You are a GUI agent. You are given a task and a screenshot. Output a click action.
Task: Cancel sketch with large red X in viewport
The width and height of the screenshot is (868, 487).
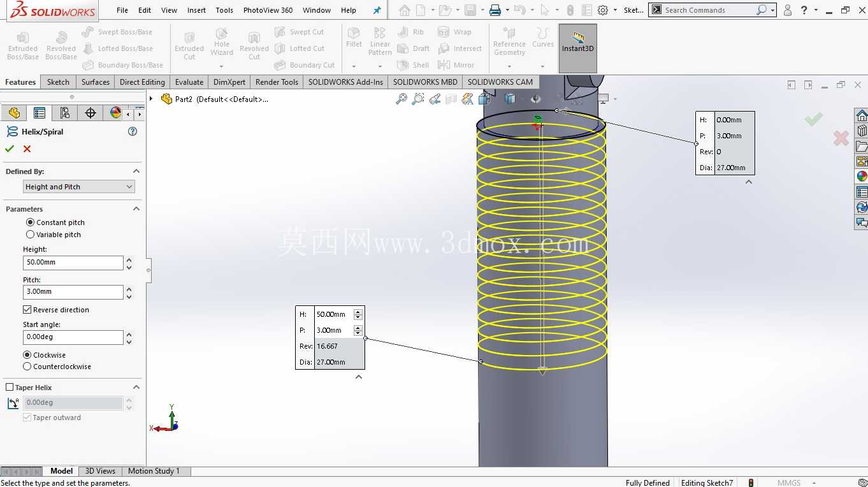tap(841, 138)
